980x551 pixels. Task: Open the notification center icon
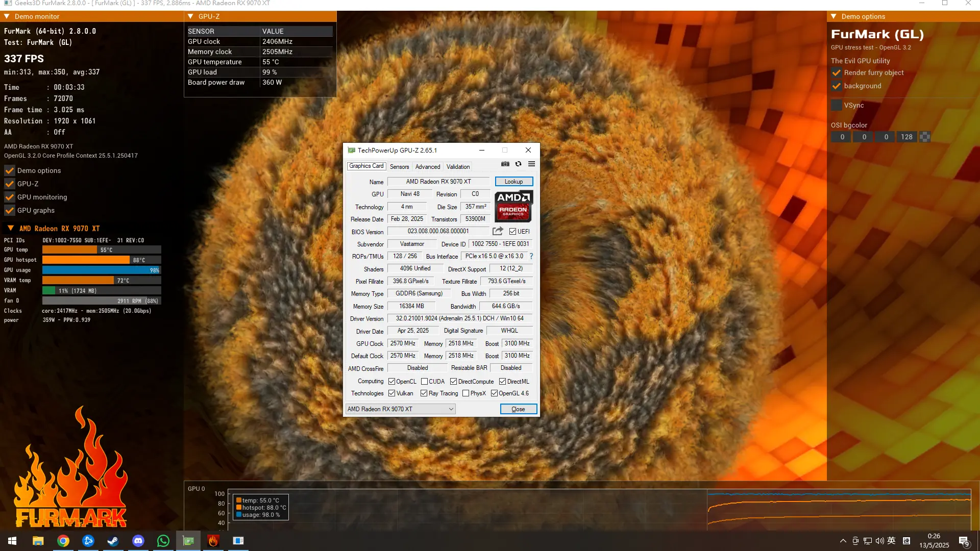click(x=964, y=541)
